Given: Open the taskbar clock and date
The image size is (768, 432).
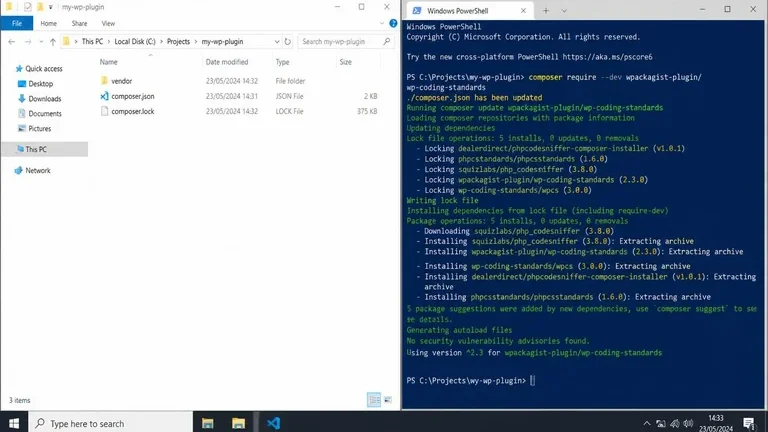Looking at the screenshot, I should (x=716, y=423).
